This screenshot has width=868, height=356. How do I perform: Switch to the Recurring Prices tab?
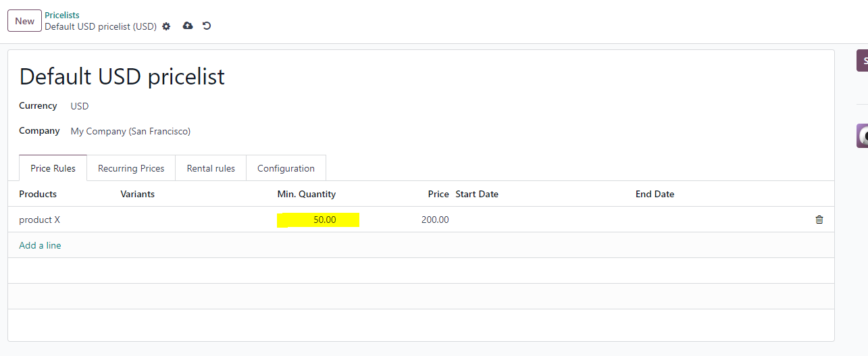pyautogui.click(x=131, y=168)
